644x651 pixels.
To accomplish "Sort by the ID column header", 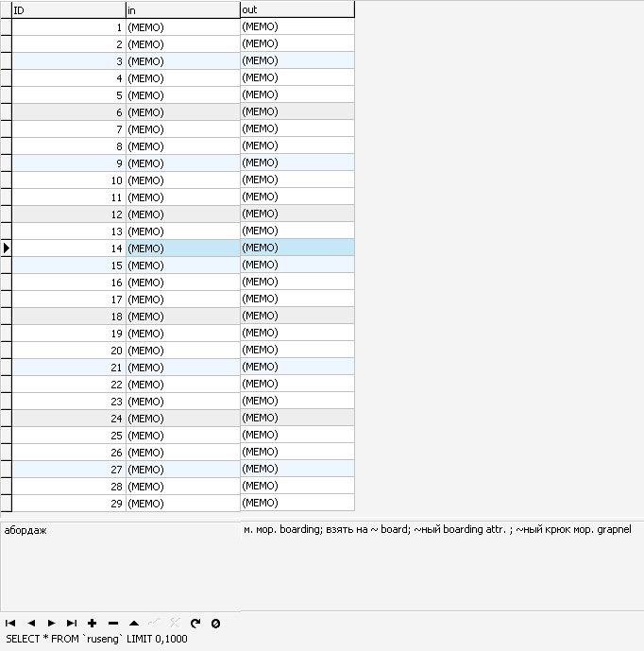I will coord(69,10).
